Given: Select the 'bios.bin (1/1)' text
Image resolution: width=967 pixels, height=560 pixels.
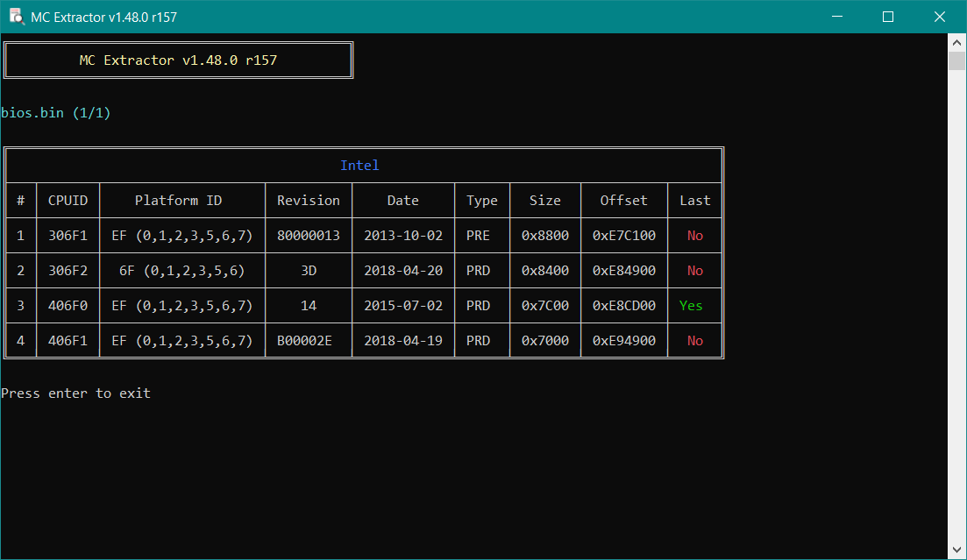Looking at the screenshot, I should (56, 113).
